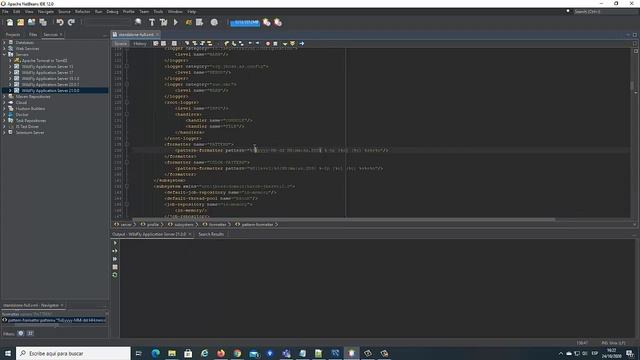This screenshot has height=360, width=640.
Task: Click the Debug Project icon
Action: pyautogui.click(x=188, y=22)
